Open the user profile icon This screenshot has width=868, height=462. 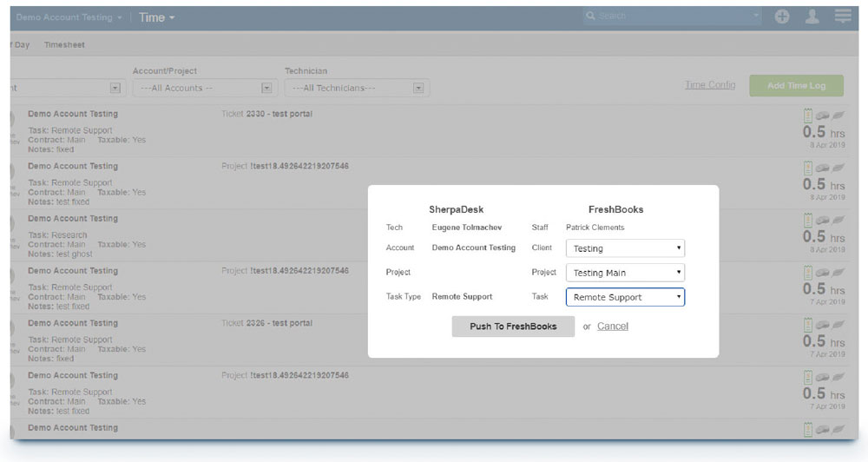click(x=812, y=16)
